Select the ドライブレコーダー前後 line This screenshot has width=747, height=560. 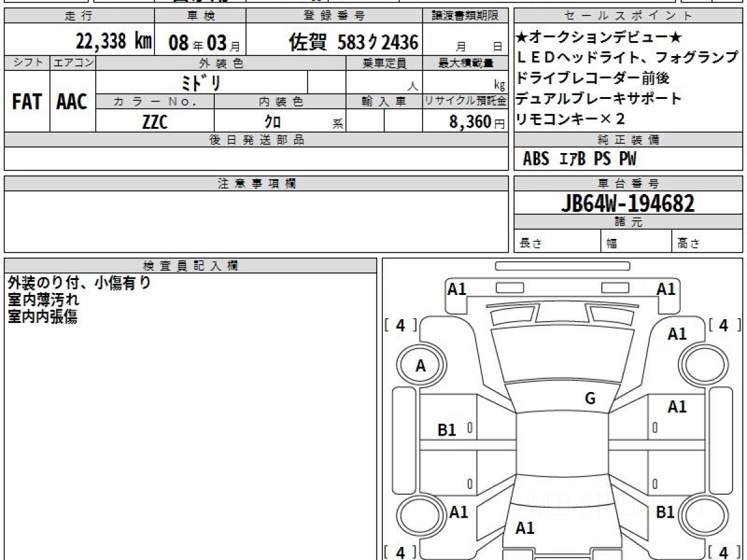tap(593, 78)
